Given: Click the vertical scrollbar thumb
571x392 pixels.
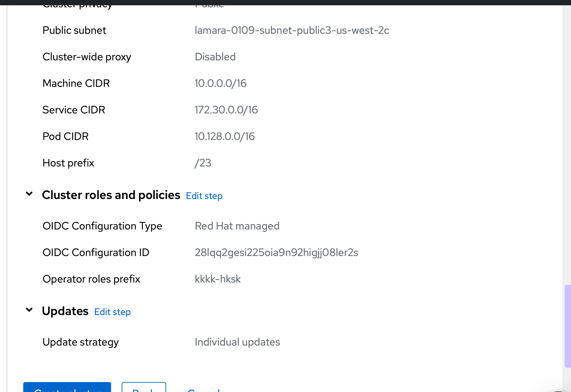Looking at the screenshot, I should (567, 326).
